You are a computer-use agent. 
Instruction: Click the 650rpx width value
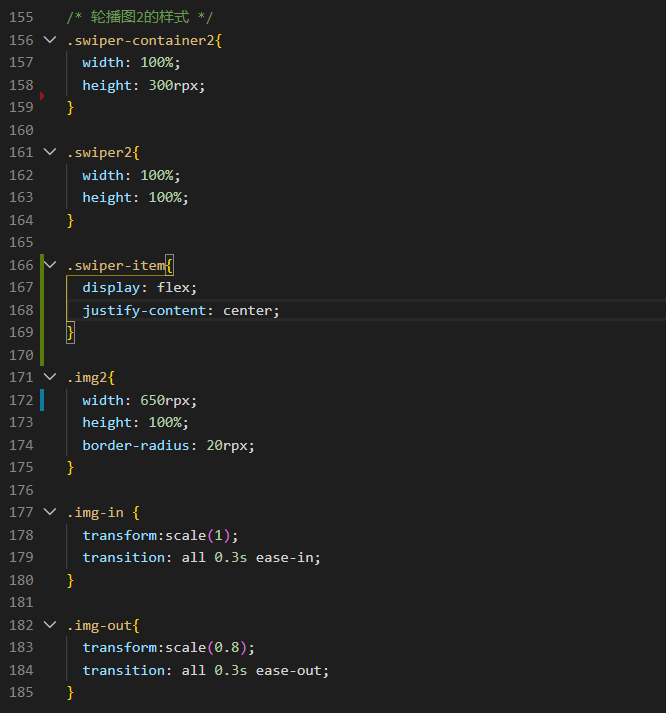(x=165, y=401)
